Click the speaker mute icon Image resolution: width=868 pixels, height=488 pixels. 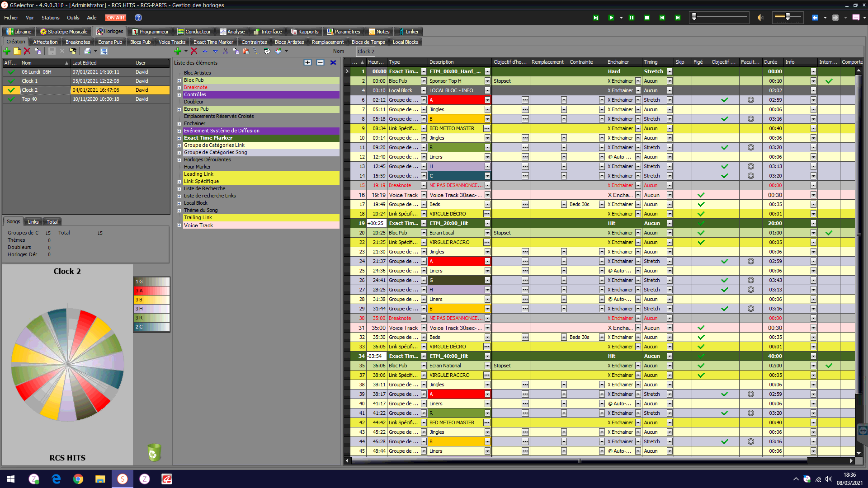(760, 18)
